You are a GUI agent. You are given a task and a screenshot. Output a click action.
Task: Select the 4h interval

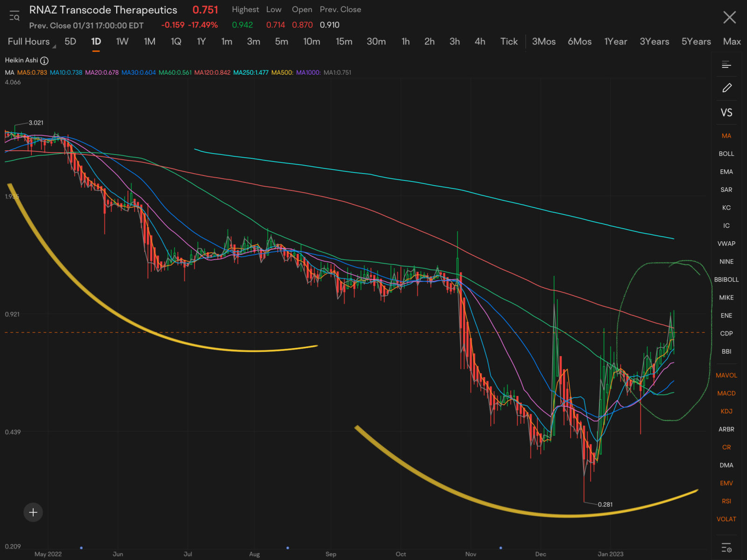tap(480, 42)
